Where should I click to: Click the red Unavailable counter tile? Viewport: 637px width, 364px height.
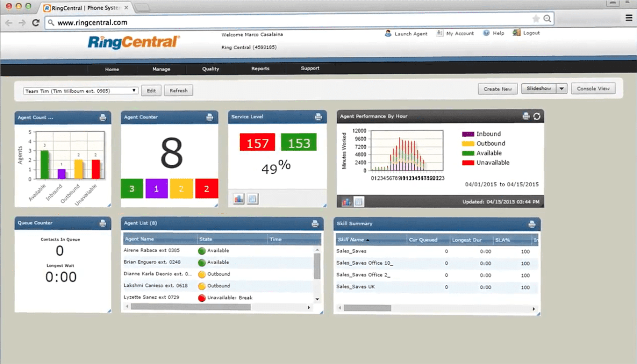(x=206, y=189)
